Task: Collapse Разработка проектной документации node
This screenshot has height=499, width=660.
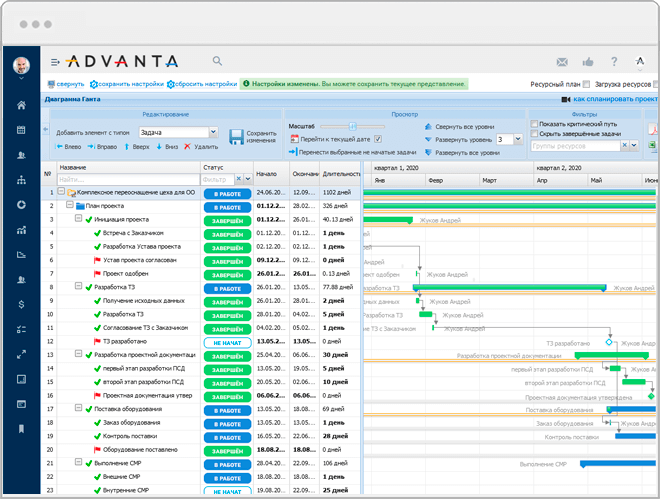Action: 78,354
